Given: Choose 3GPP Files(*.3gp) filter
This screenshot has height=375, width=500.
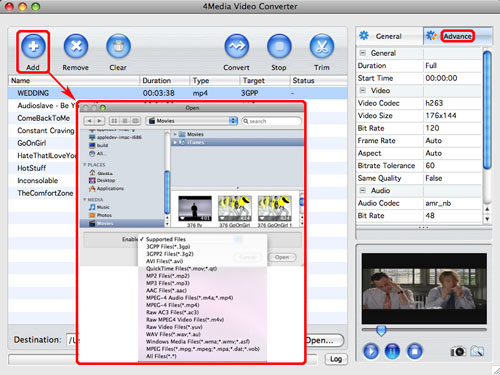Looking at the screenshot, I should click(x=168, y=247).
